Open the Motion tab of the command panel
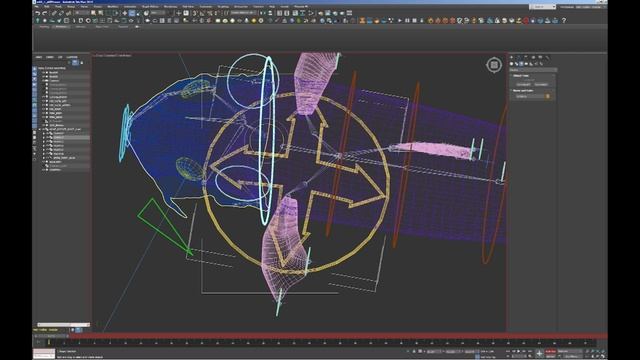The width and height of the screenshot is (640, 360). [x=533, y=58]
